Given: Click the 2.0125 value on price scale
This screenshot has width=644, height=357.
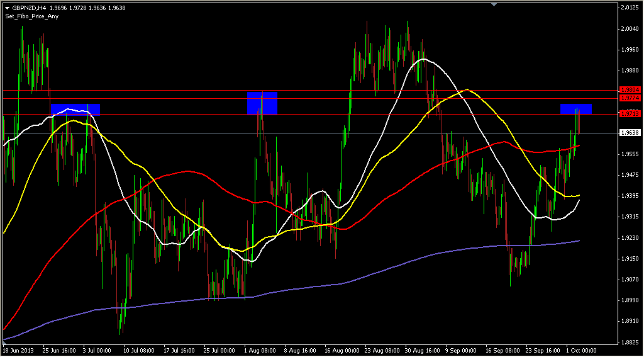Looking at the screenshot, I should point(630,8).
